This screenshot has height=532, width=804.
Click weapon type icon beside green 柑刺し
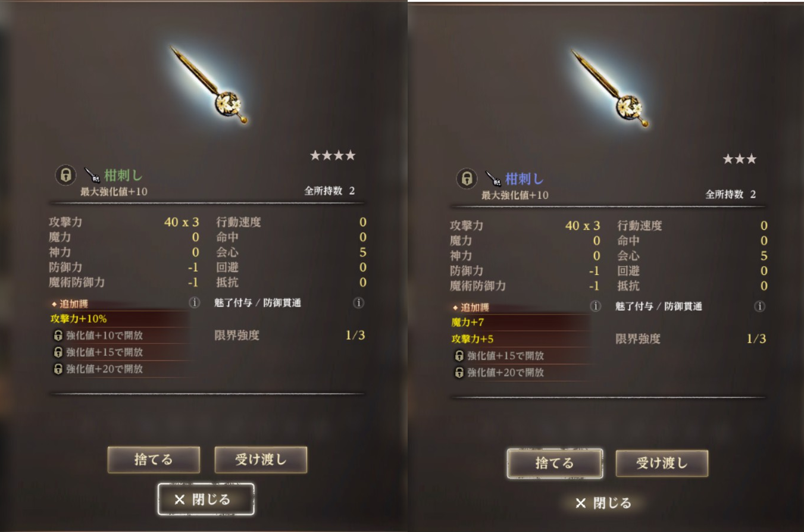(92, 175)
